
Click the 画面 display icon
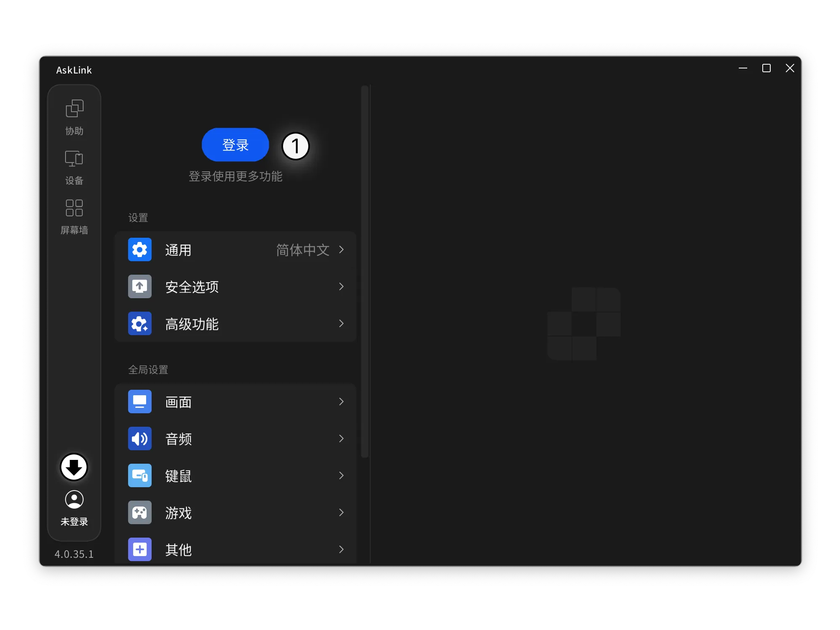pyautogui.click(x=140, y=402)
